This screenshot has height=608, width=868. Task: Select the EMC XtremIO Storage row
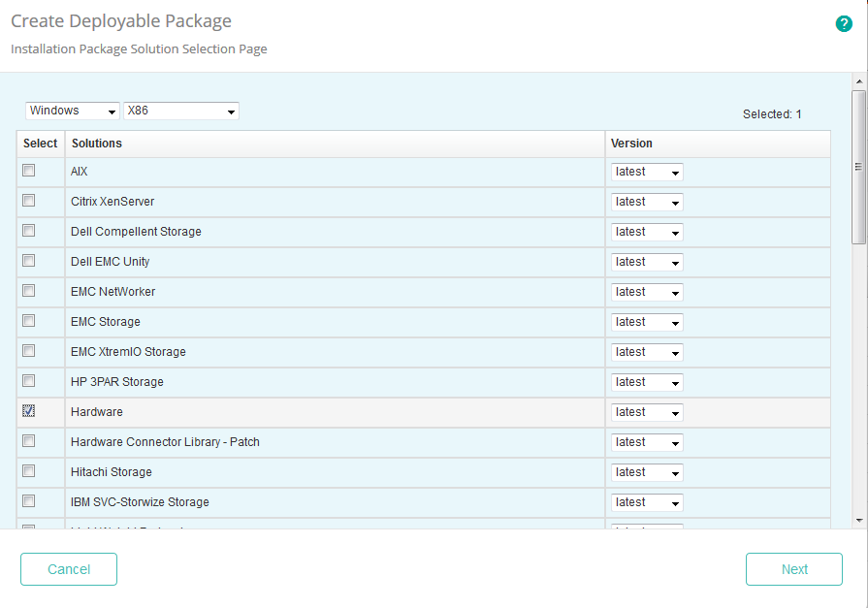(291, 351)
